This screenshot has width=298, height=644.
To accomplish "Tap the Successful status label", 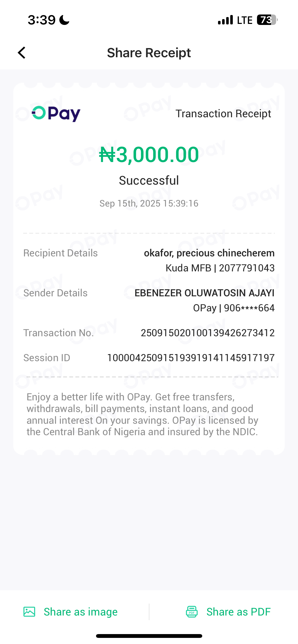I will click(x=149, y=181).
